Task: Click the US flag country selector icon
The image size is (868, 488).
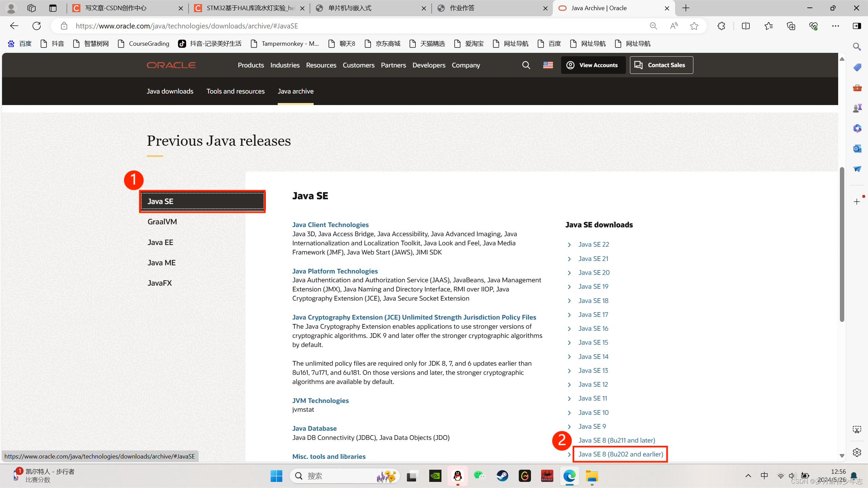Action: click(x=548, y=65)
